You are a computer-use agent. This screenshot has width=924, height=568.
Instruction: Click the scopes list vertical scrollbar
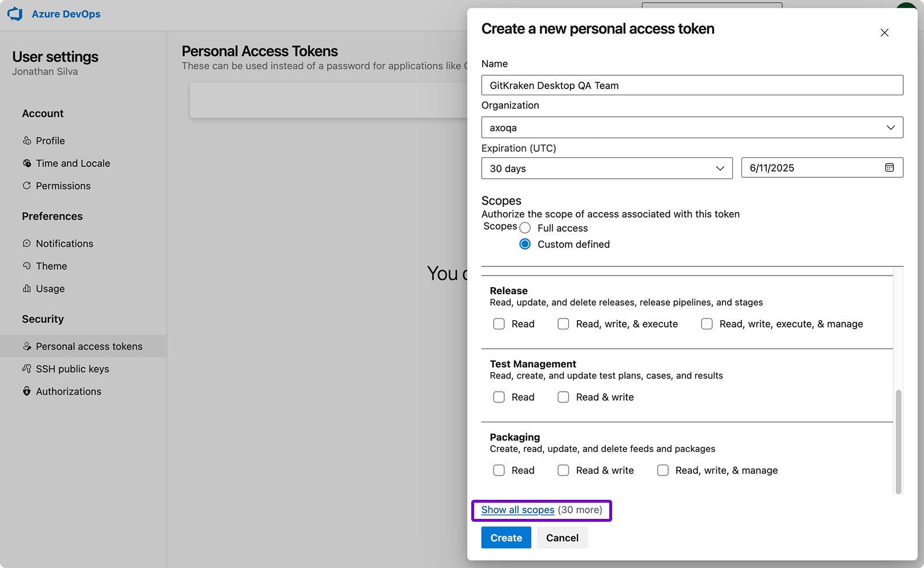pyautogui.click(x=898, y=442)
